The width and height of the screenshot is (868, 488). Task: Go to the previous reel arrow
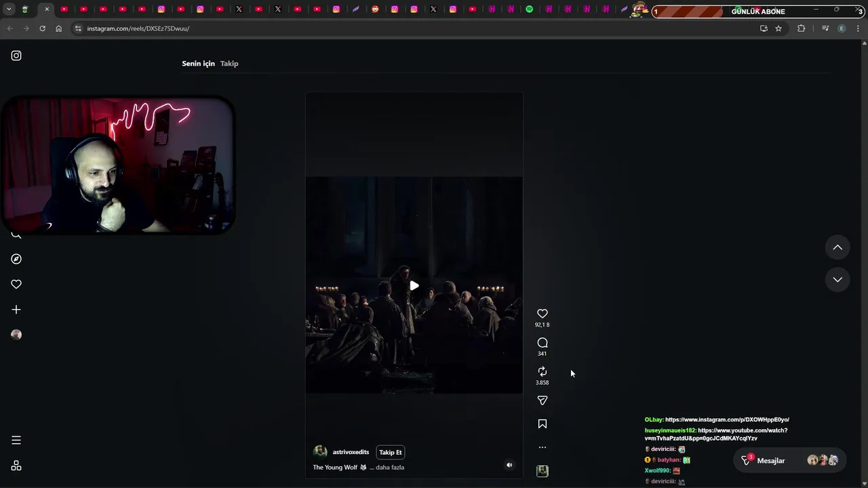[x=837, y=248]
